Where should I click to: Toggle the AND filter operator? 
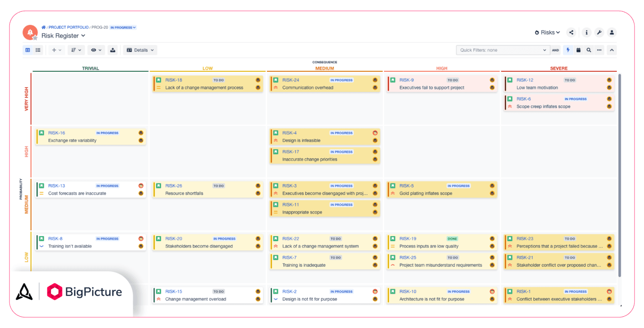556,50
